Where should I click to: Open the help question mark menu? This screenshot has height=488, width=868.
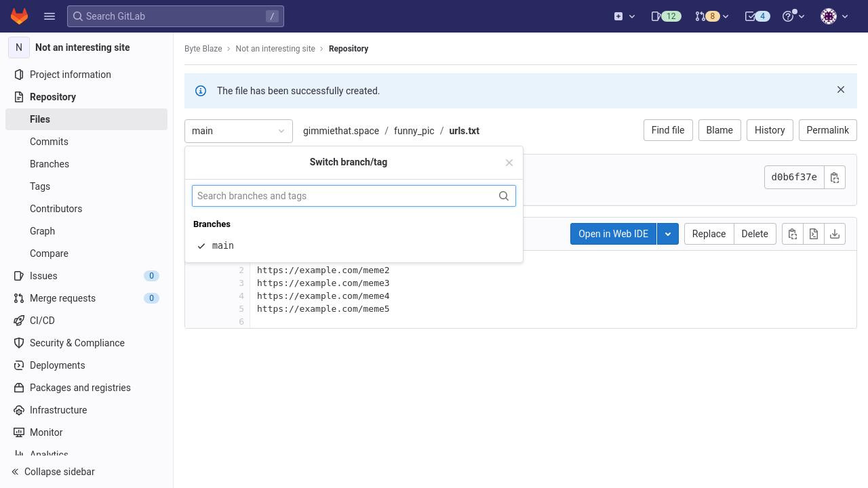tap(793, 16)
